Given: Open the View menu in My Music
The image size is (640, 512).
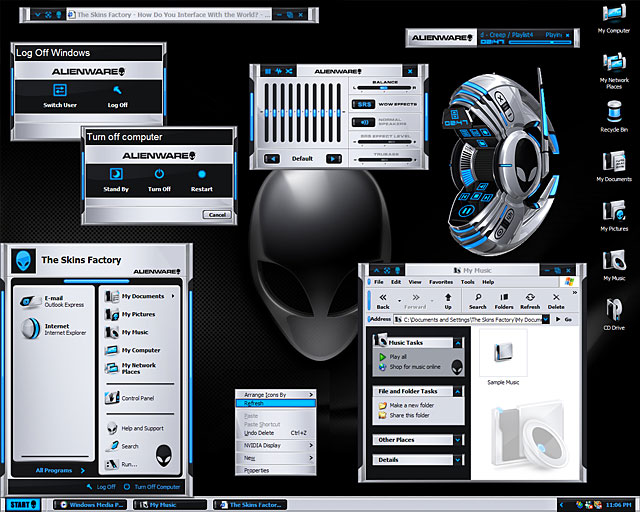Looking at the screenshot, I should 415,282.
